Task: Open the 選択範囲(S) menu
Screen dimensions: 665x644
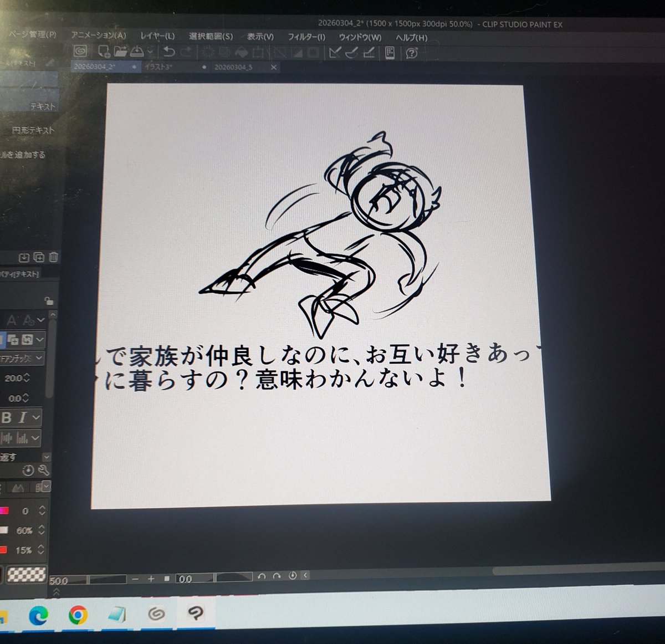Action: click(x=211, y=37)
